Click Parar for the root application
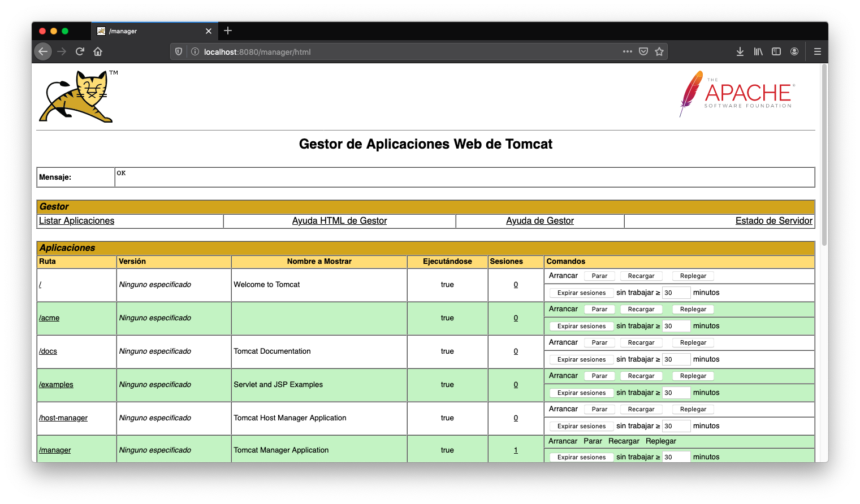860x504 pixels. pyautogui.click(x=599, y=276)
